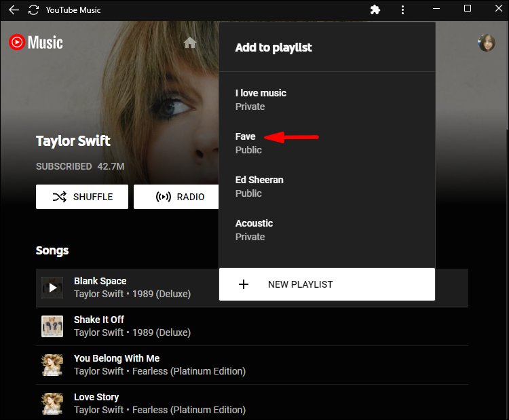
Task: Click the reload icon in title bar
Action: click(33, 10)
